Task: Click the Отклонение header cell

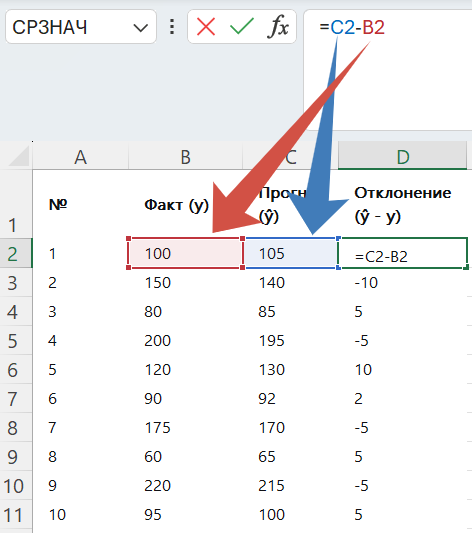Action: [403, 204]
